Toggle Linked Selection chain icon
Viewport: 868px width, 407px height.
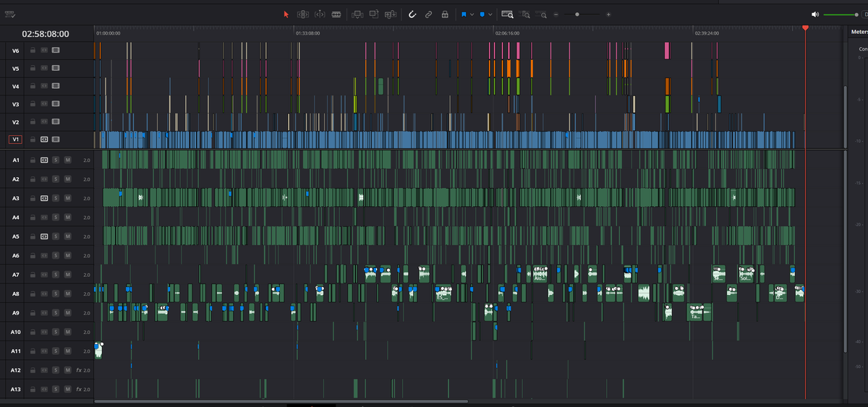[x=429, y=14]
